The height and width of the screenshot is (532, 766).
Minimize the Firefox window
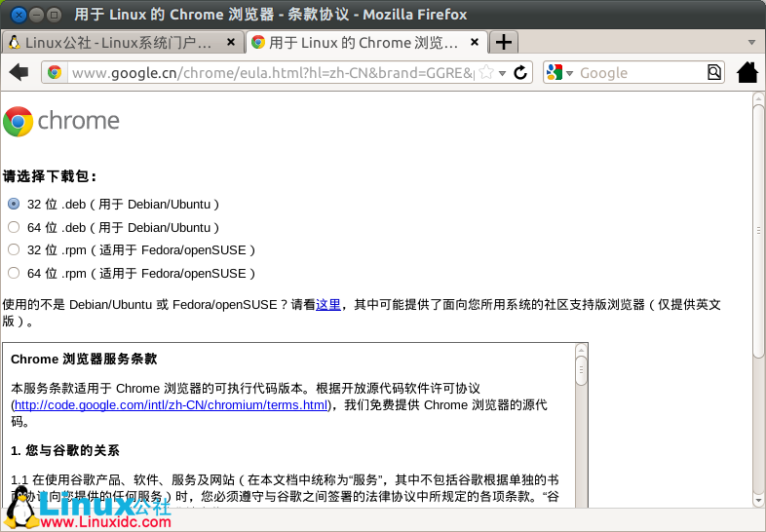coord(36,15)
